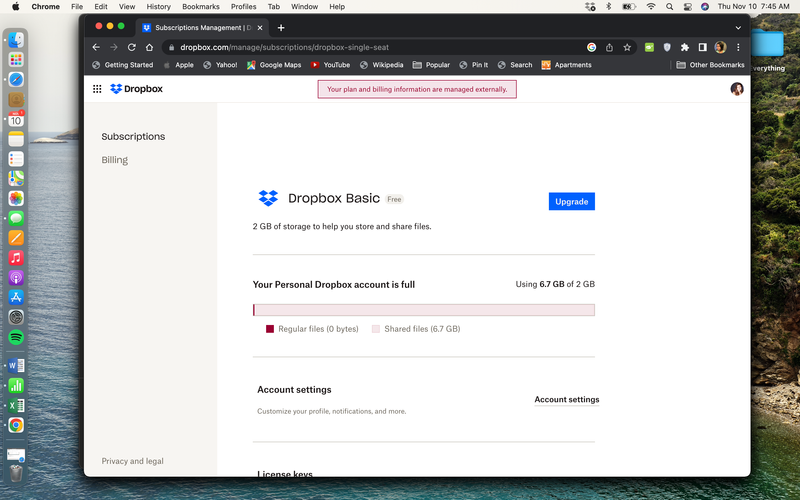The image size is (800, 500).
Task: Launch Safari from the Dock
Action: tap(16, 79)
